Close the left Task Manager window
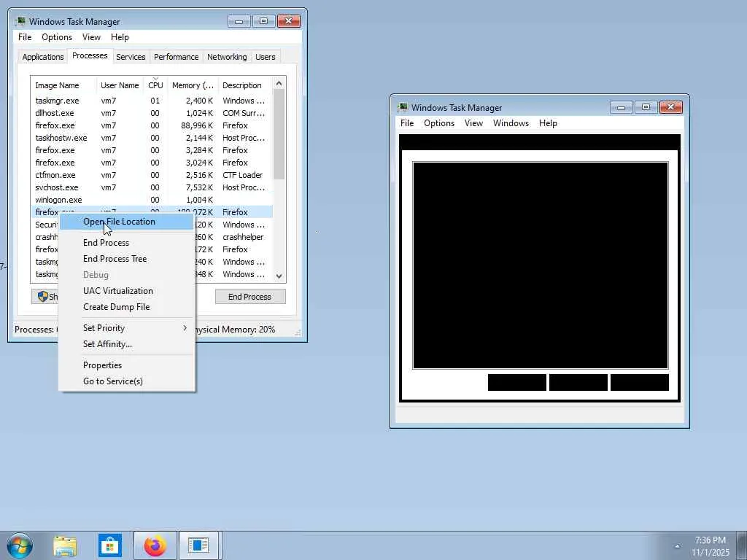The width and height of the screenshot is (747, 560). click(x=289, y=21)
